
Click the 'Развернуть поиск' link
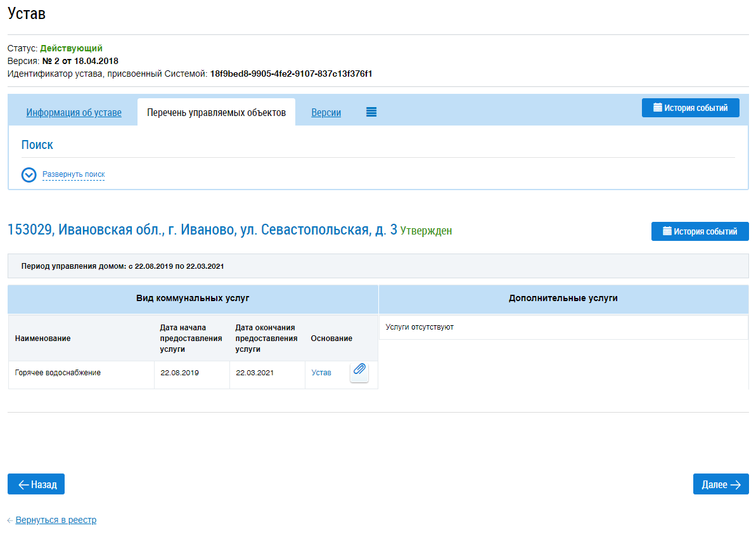[x=74, y=174]
